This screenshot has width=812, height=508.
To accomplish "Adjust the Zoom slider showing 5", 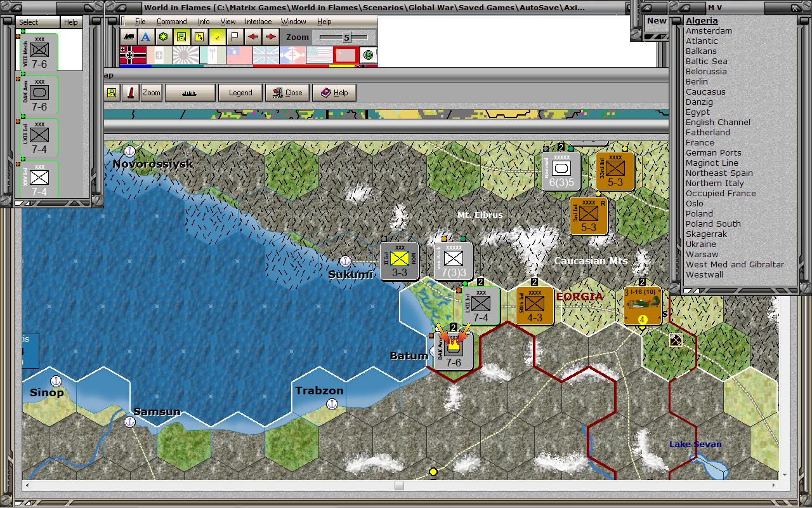I will (346, 37).
